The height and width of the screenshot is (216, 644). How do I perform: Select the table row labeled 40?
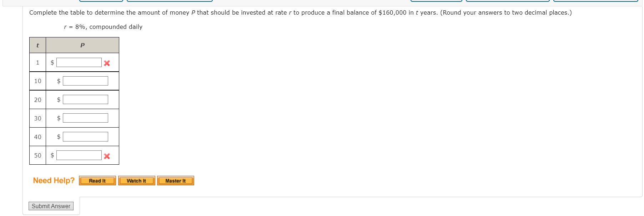coord(37,137)
